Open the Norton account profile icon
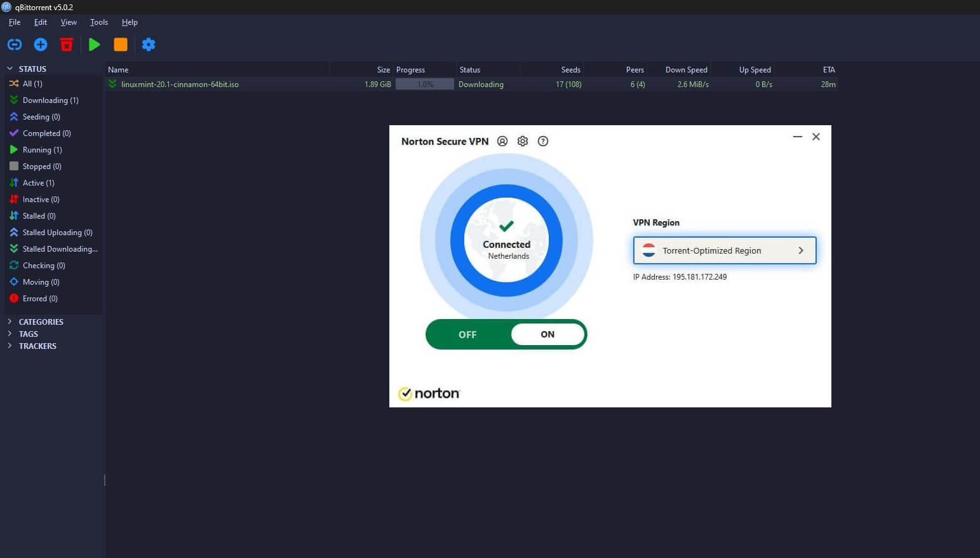 pyautogui.click(x=502, y=141)
